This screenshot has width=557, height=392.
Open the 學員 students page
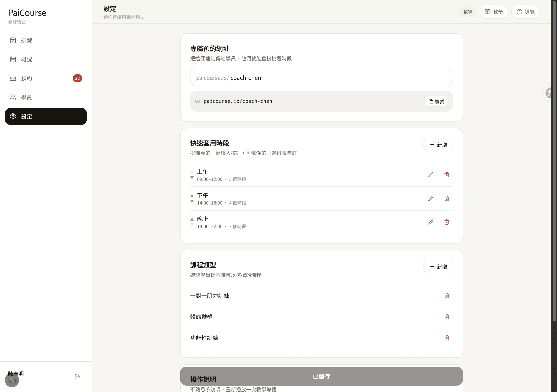coord(46,97)
